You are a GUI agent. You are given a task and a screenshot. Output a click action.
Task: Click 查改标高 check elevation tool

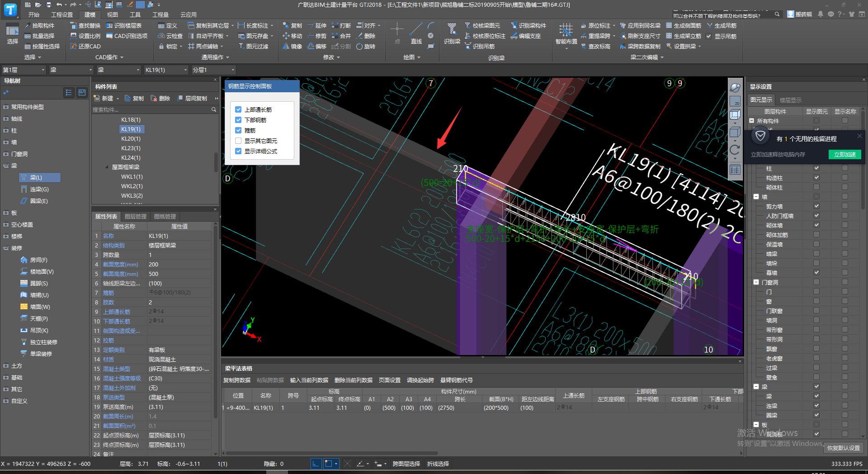[595, 47]
